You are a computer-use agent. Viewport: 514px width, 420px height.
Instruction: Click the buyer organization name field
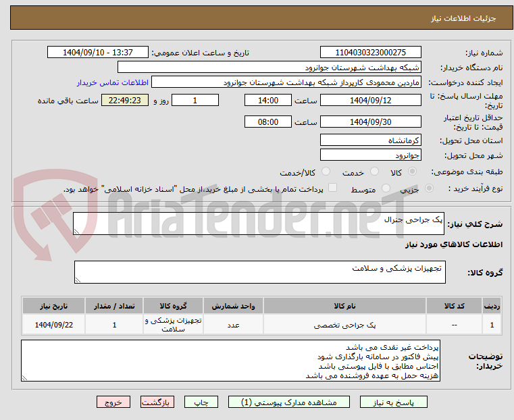(x=269, y=68)
